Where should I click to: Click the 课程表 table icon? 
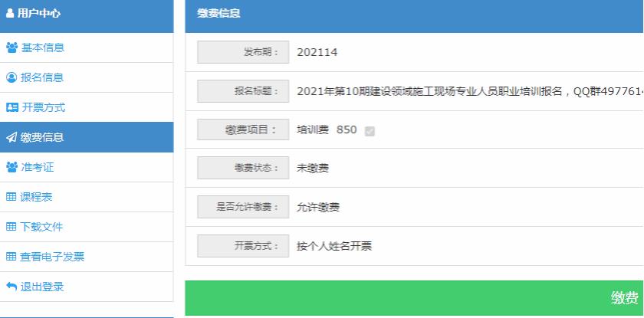[11, 197]
